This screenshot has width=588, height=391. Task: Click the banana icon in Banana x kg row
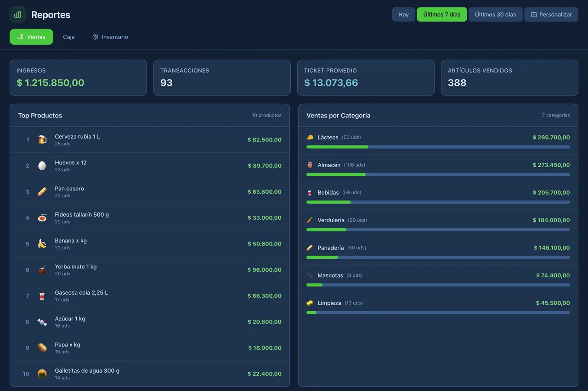pos(42,244)
